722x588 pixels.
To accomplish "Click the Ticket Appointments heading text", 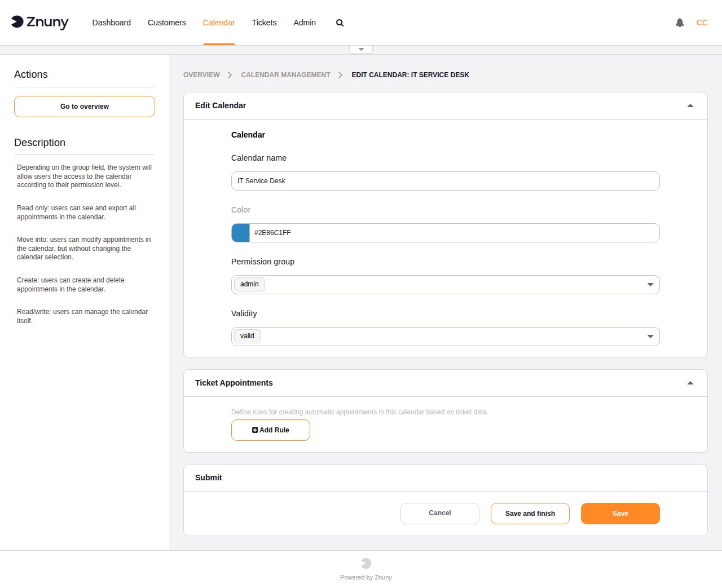I will pos(234,383).
